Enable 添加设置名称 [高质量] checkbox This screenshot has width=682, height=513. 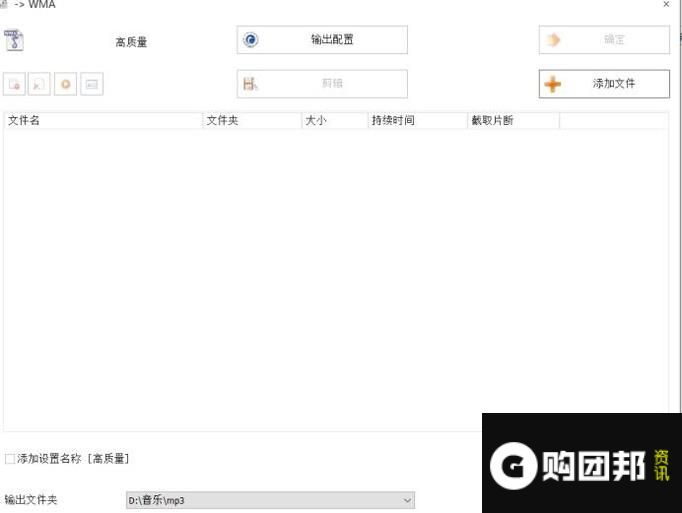click(10, 459)
